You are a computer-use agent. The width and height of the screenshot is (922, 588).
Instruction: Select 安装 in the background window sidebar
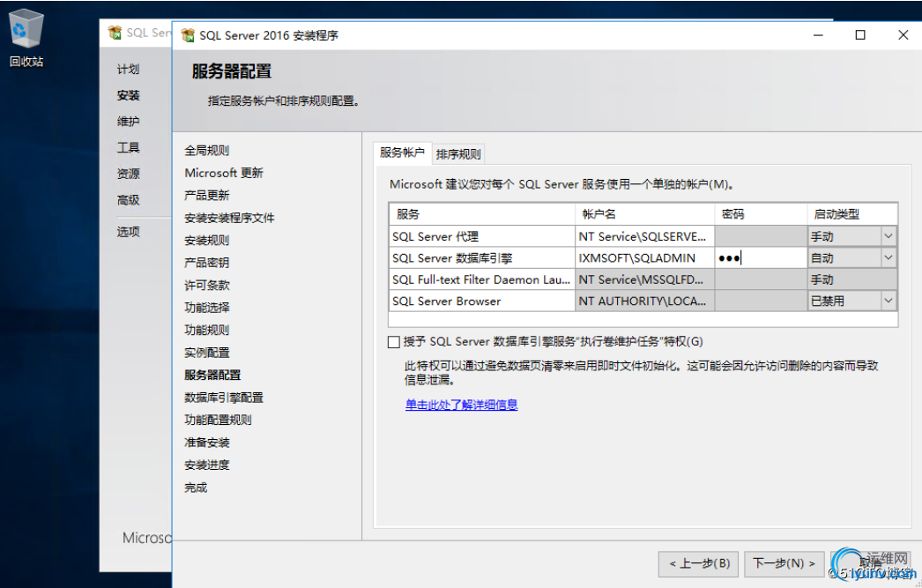coord(128,95)
